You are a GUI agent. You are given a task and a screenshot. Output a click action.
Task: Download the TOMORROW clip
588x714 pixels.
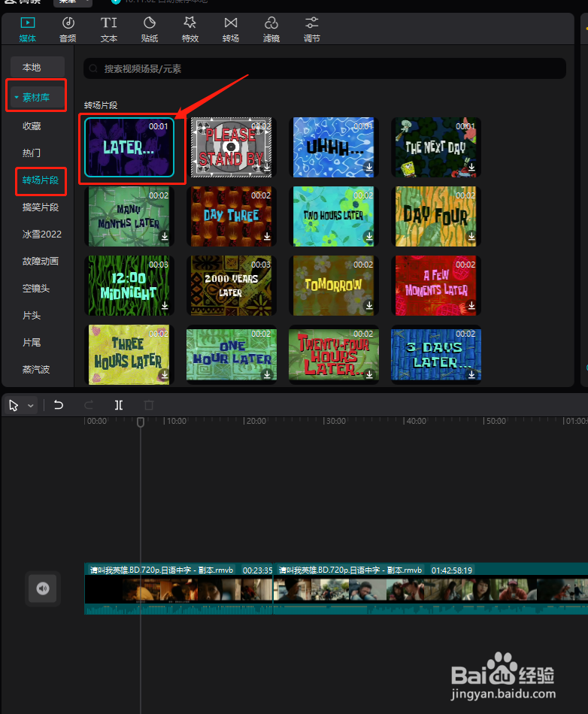tap(369, 306)
